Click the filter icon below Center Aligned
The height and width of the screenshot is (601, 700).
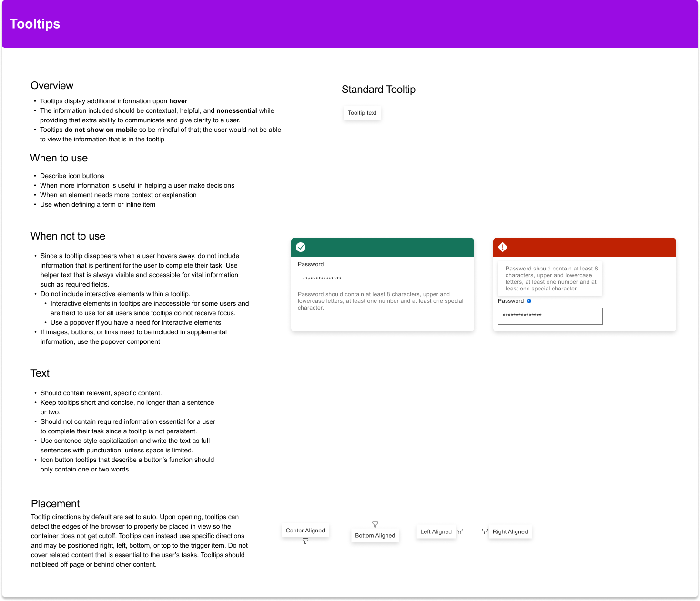coord(305,541)
